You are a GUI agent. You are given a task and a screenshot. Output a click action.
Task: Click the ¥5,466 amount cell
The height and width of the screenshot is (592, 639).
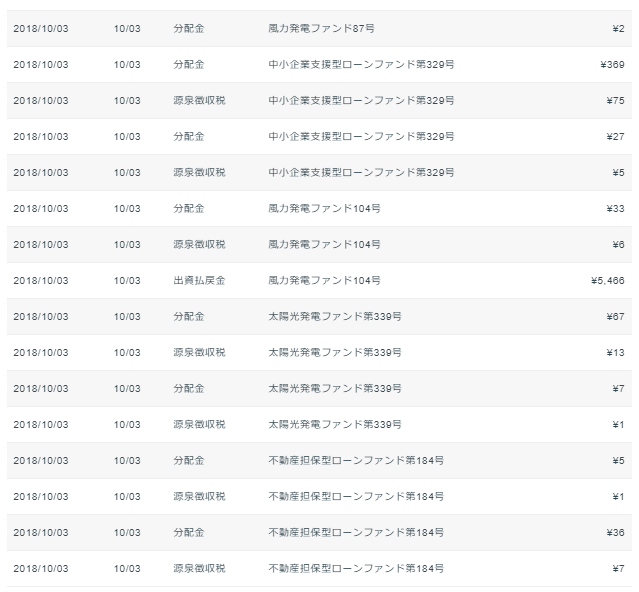[x=608, y=280]
